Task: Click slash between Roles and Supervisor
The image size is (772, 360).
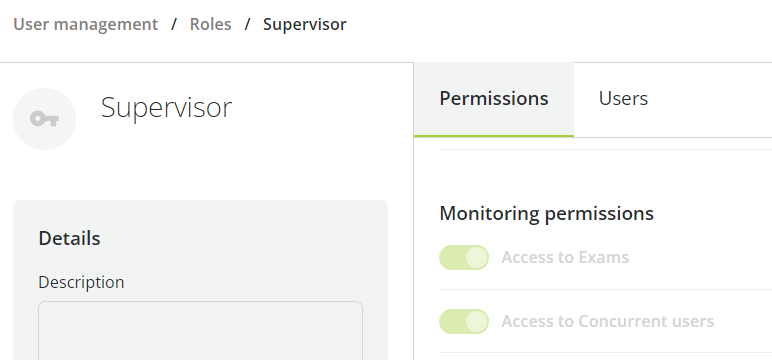Action: tap(247, 24)
